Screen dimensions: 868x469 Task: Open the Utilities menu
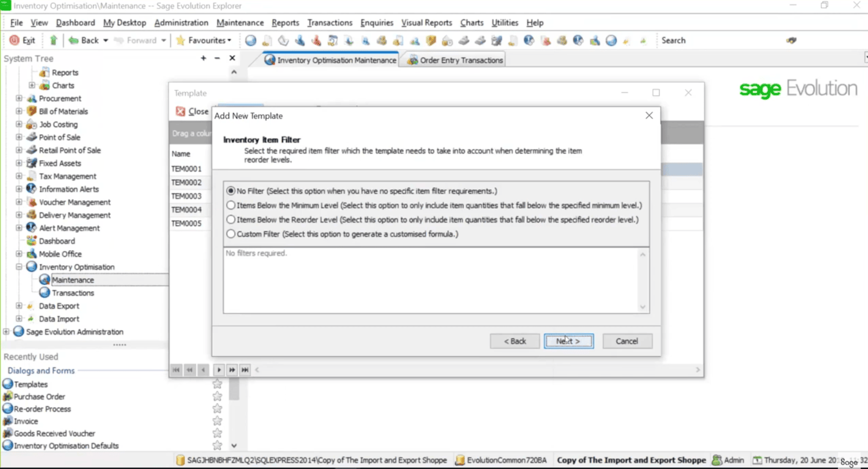tap(505, 23)
